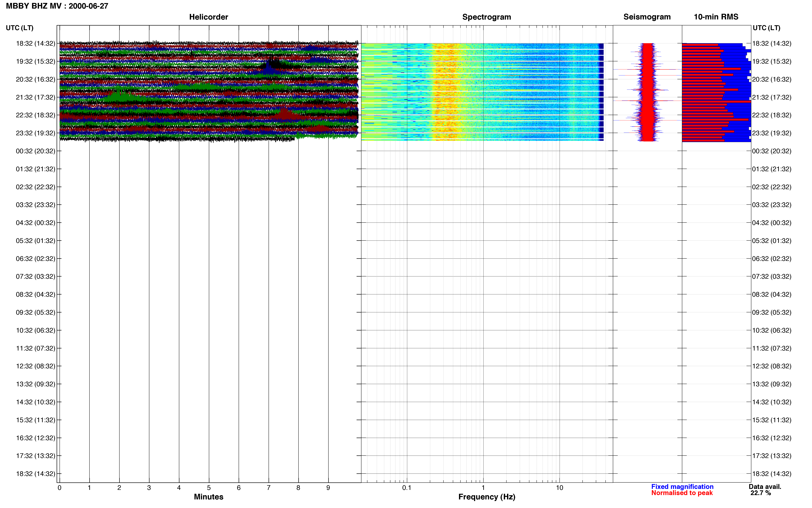Select the Frequency (Hz) axis title

(x=487, y=497)
